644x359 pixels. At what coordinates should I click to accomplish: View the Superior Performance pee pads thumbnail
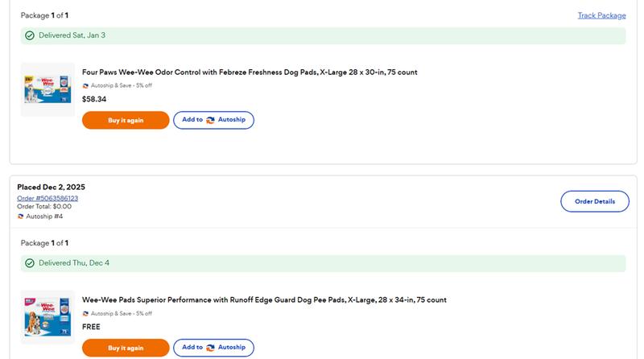47,318
